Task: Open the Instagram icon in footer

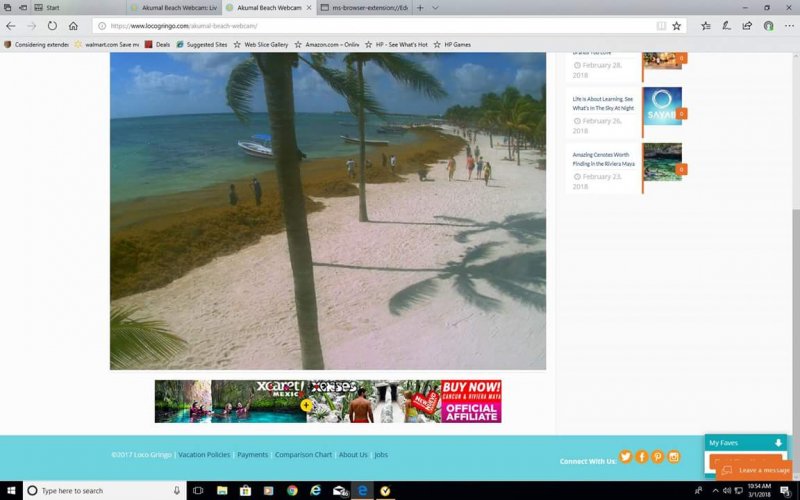Action: pos(673,456)
